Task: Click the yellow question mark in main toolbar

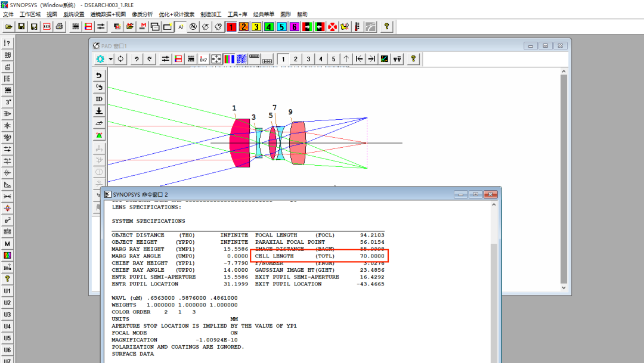Action: (x=386, y=27)
